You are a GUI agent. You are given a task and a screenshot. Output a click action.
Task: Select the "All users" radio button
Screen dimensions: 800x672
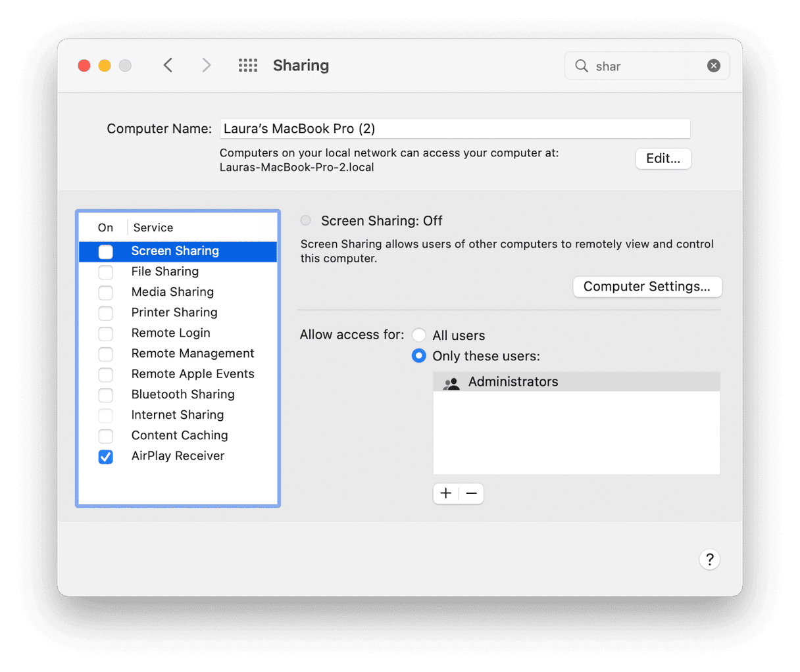pos(419,335)
